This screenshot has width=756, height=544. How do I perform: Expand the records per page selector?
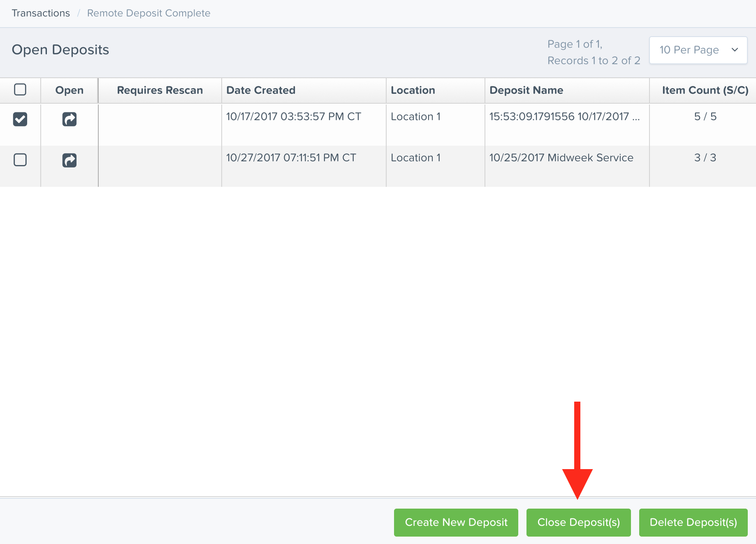pos(698,50)
